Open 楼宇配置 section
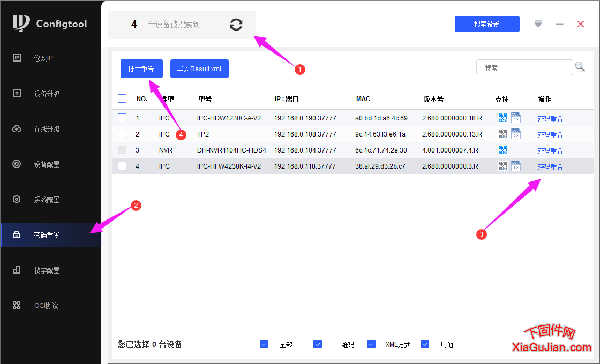This screenshot has width=600, height=364. tap(47, 270)
